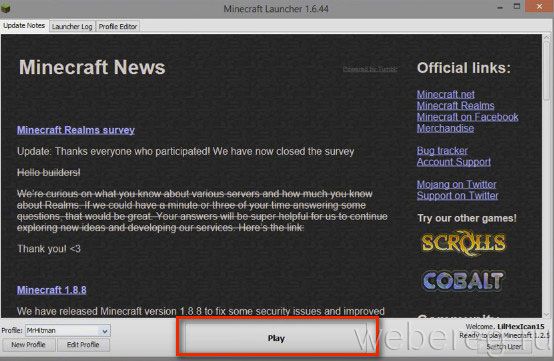Create a profile with New Profile button
This screenshot has width=554, height=361.
(x=28, y=345)
